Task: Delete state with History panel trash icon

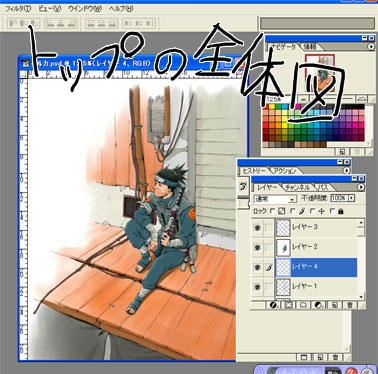Action: [336, 357]
